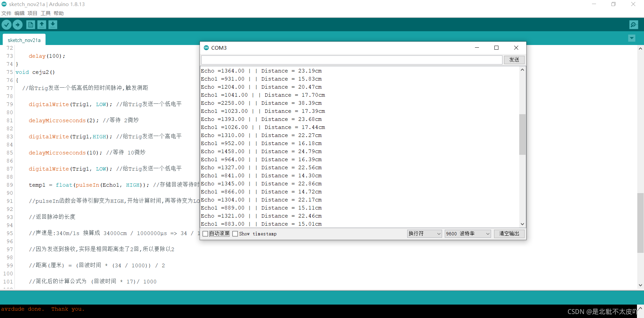
Task: Toggle the 自动滚屏 autoscroll checkbox
Action: pyautogui.click(x=206, y=234)
